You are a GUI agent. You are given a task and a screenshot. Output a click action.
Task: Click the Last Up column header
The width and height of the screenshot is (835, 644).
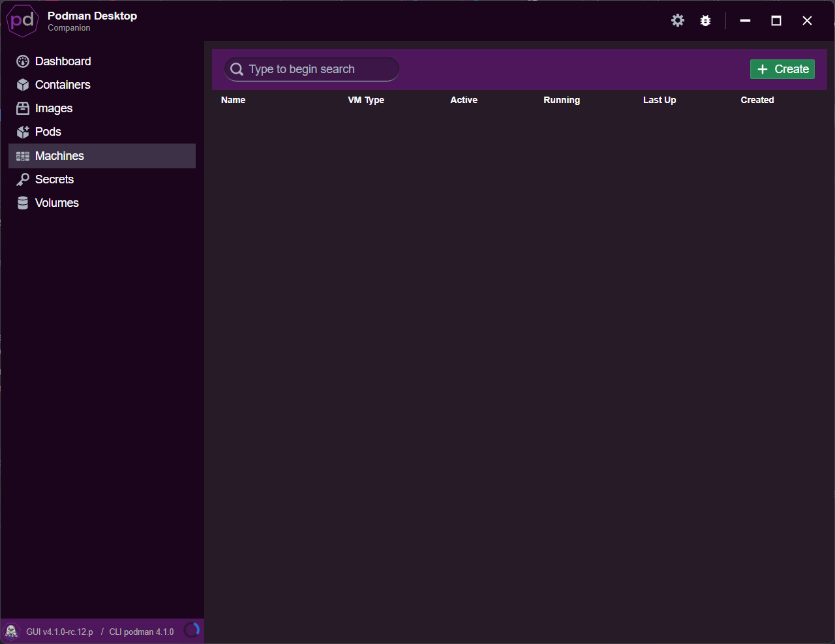click(660, 100)
